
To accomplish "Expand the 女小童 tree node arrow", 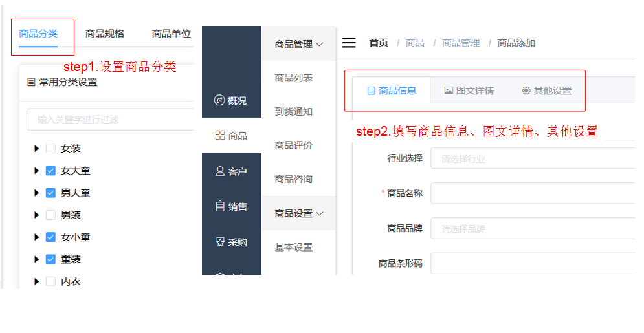I will point(36,237).
